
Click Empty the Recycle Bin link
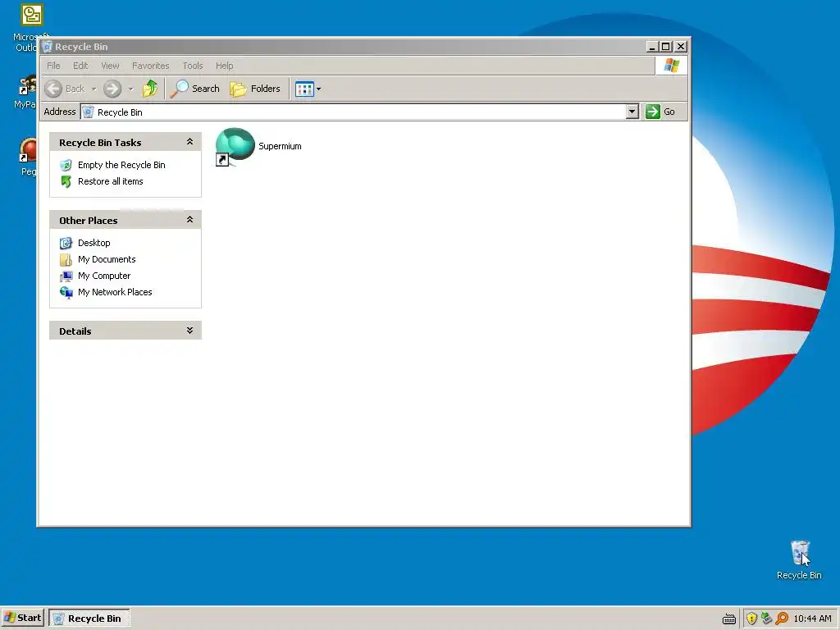[x=121, y=165]
